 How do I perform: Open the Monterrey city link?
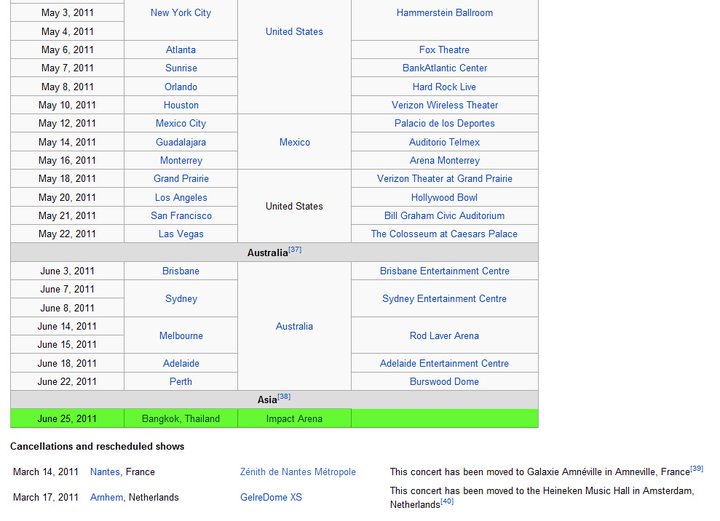[x=181, y=161]
